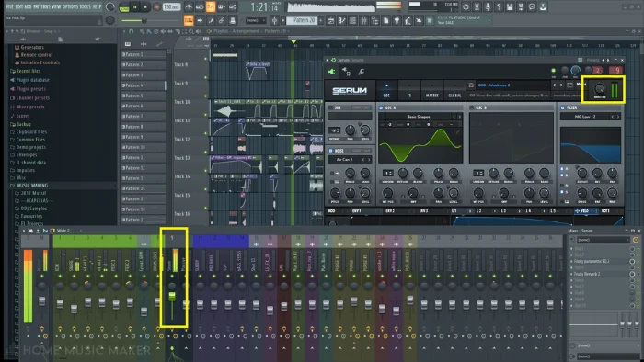Viewport: 644px width, 362px height.
Task: Expand the Channel presets folder in browser
Action: pos(32,98)
